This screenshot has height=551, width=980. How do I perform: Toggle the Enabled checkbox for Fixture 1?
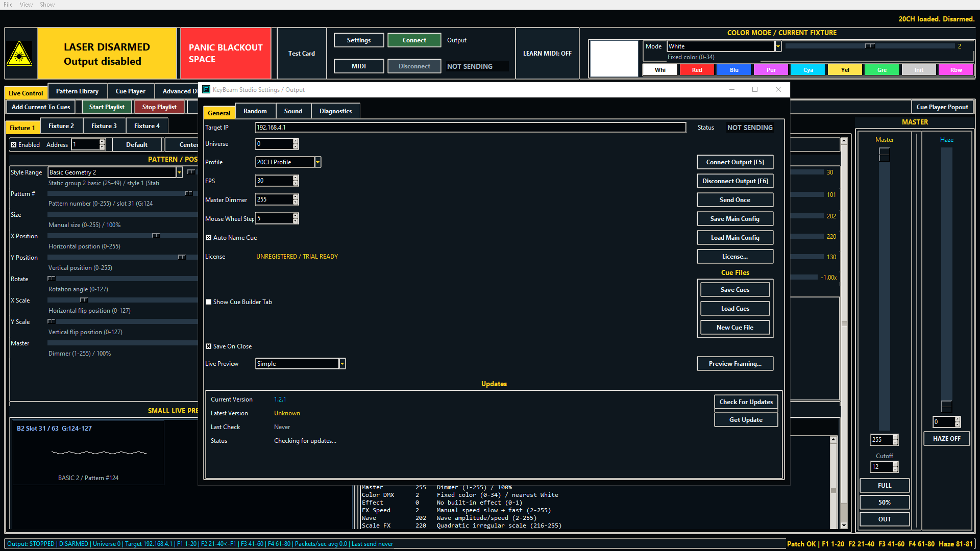(x=14, y=145)
